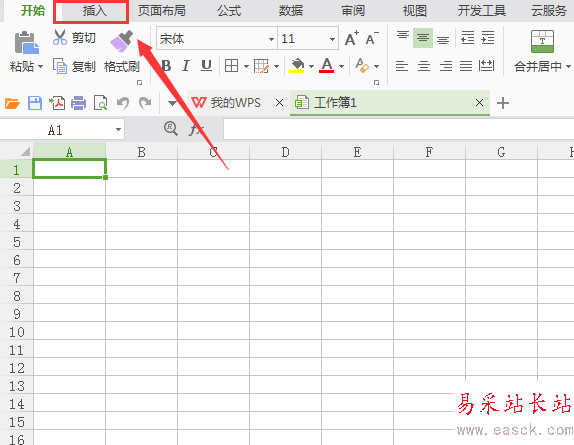Open the 插入 (Insert) tab
This screenshot has width=574, height=445.
click(94, 11)
